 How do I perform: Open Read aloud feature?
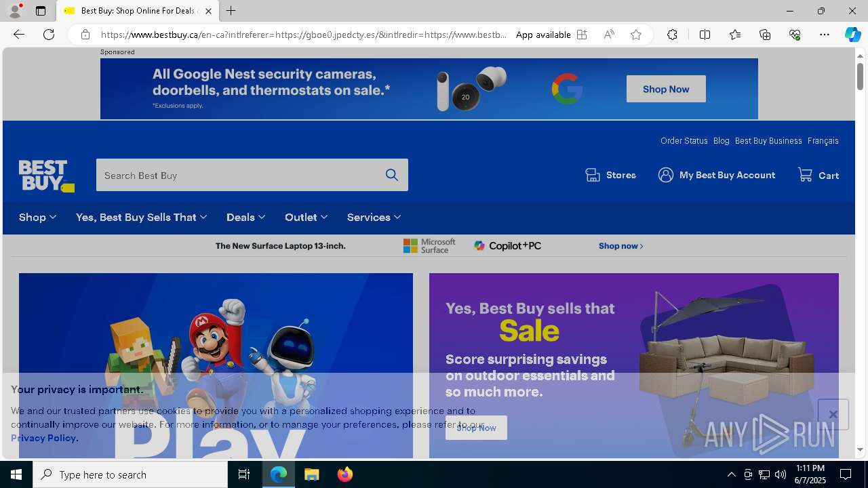pyautogui.click(x=609, y=35)
